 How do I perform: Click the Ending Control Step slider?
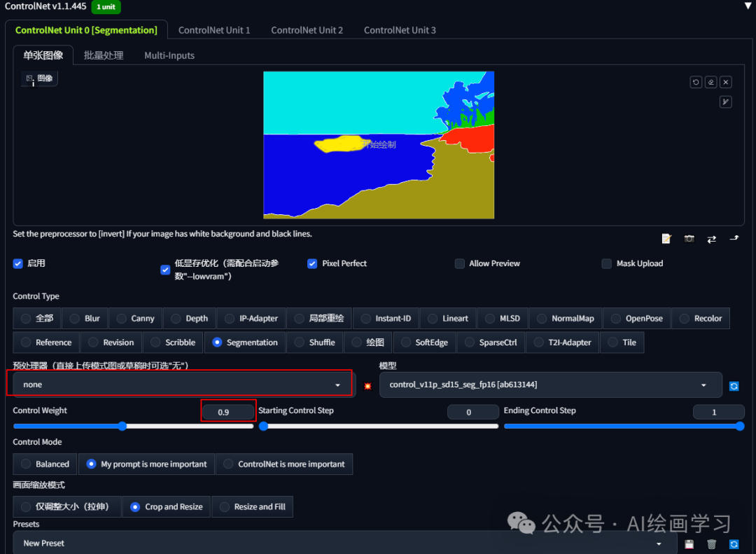[624, 426]
